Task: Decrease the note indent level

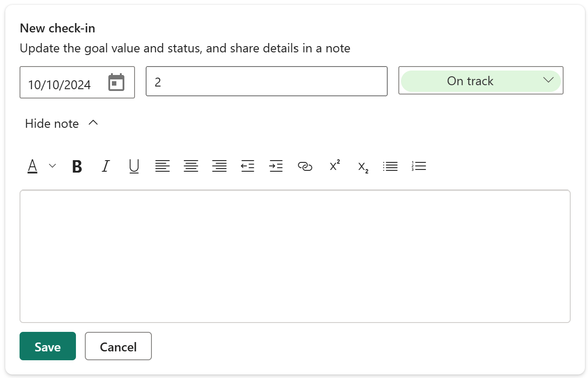Action: click(248, 166)
